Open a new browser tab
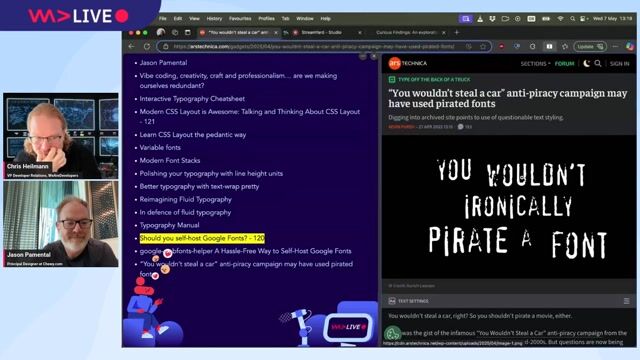Image resolution: width=640 pixels, height=360 pixels. [457, 32]
